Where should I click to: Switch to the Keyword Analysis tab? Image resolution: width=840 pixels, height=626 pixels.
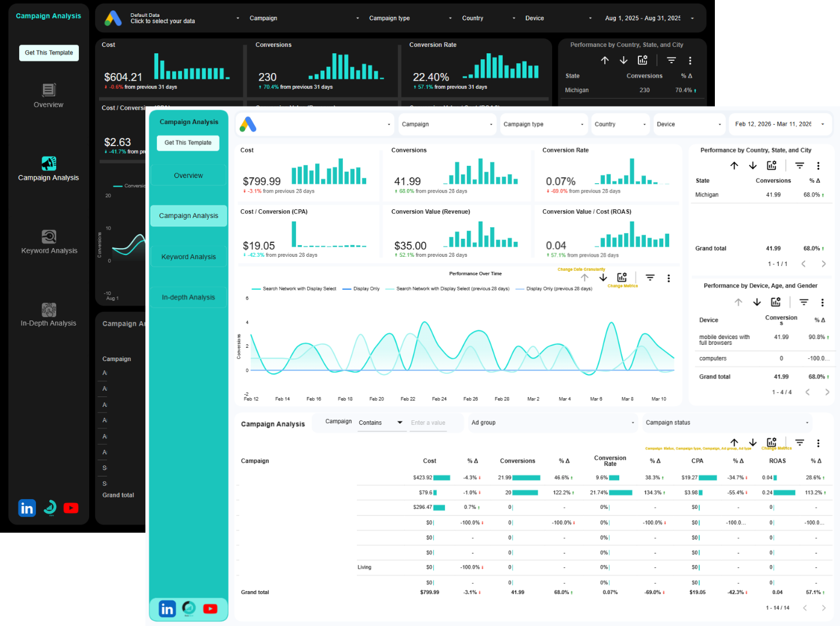[x=188, y=256]
